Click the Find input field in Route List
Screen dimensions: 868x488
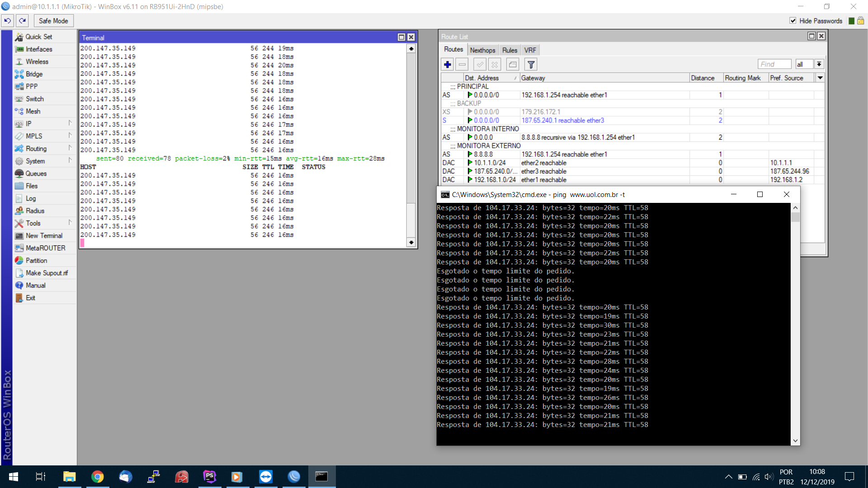[x=774, y=64]
